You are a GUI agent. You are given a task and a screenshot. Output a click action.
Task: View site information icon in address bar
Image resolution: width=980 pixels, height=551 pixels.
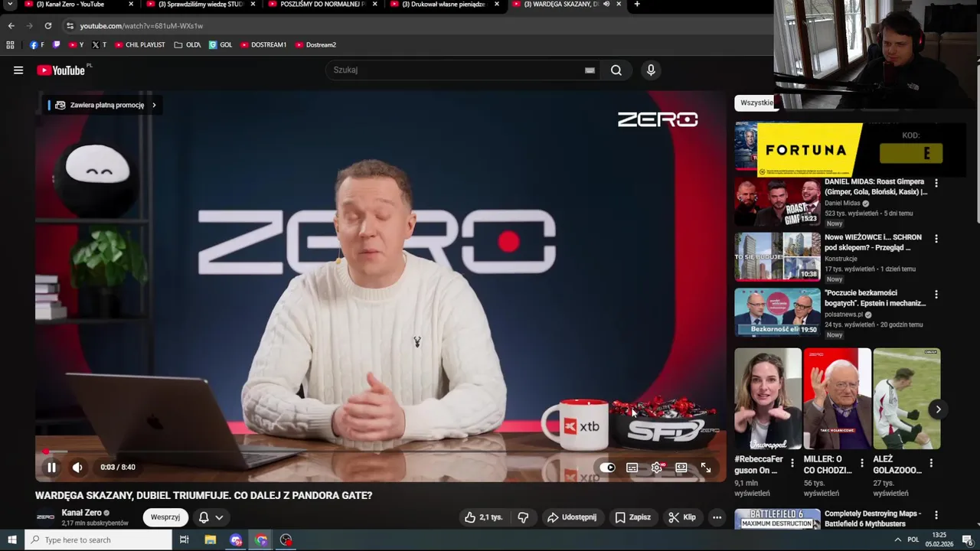click(70, 26)
